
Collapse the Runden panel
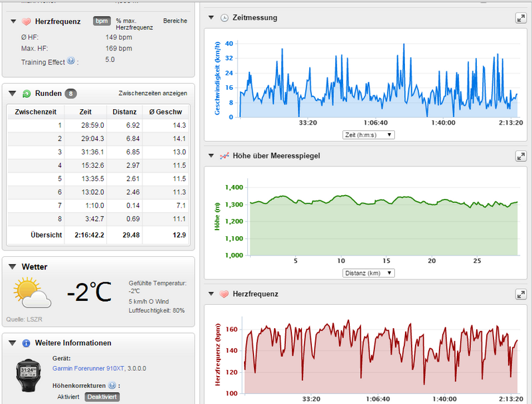[13, 94]
